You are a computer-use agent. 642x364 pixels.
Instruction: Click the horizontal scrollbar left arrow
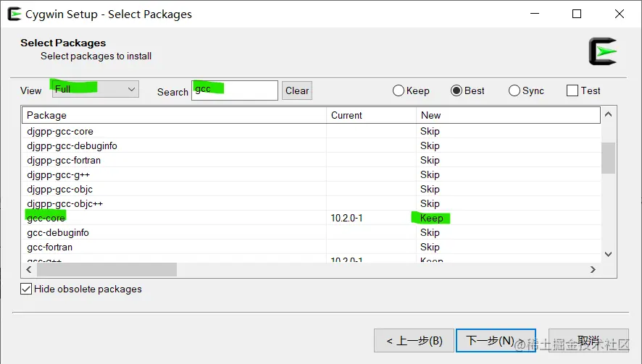(29, 269)
